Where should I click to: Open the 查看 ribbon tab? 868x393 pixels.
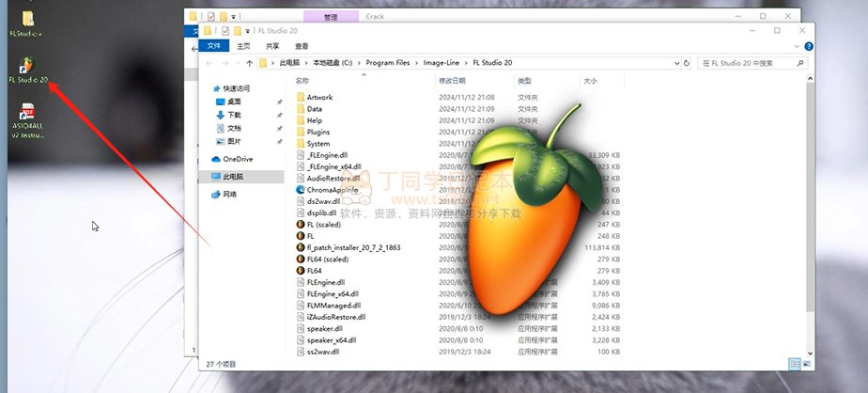[302, 46]
